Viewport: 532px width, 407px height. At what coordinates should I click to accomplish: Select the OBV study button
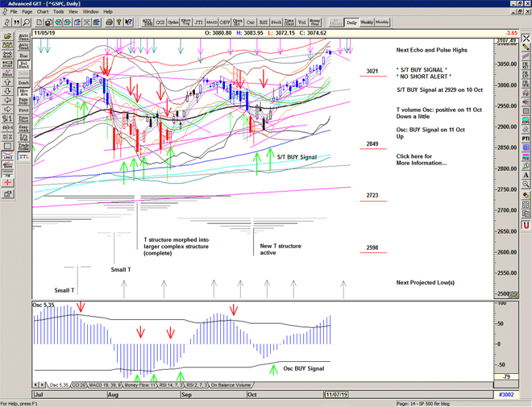[x=225, y=23]
